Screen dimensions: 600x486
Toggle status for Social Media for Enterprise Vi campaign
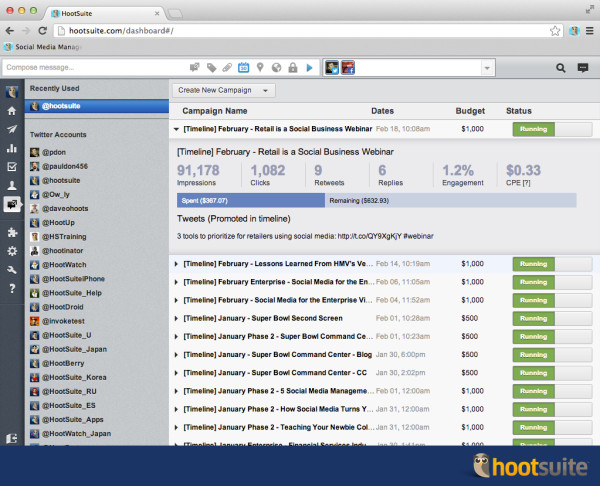(552, 300)
